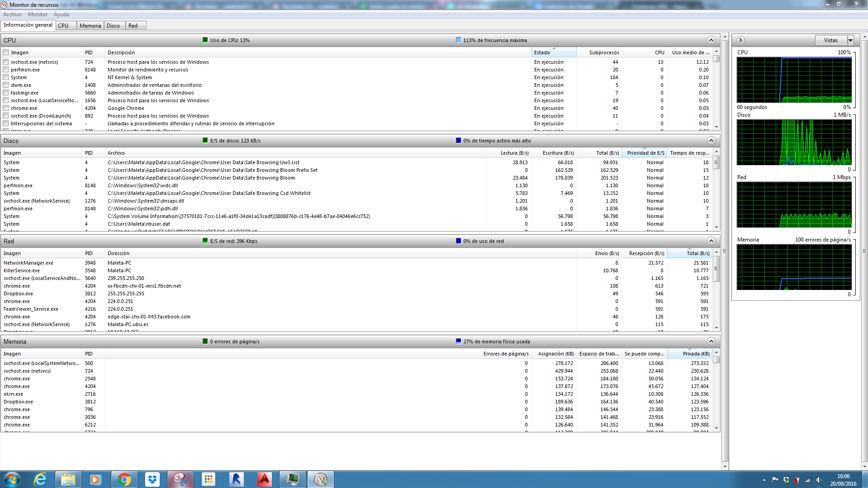Open AutoCAD from the taskbar
868x488 pixels.
(264, 479)
